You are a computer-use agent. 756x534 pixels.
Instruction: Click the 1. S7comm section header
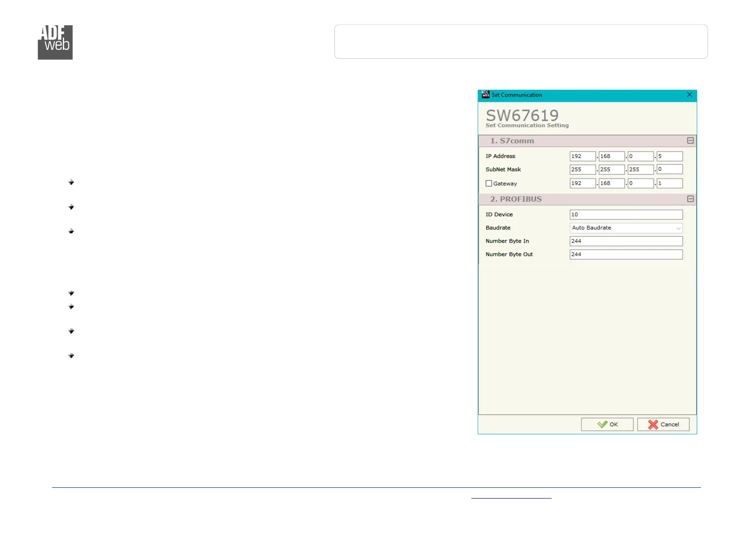coord(587,141)
